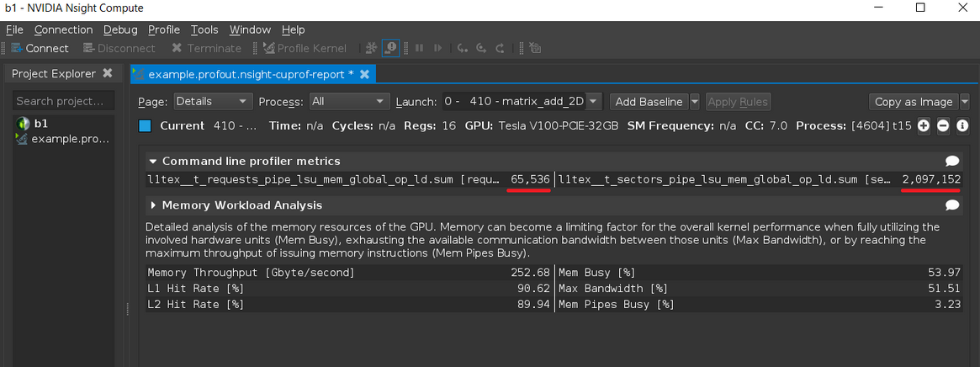This screenshot has height=367, width=980.
Task: Open the Connection menu
Action: [x=64, y=29]
